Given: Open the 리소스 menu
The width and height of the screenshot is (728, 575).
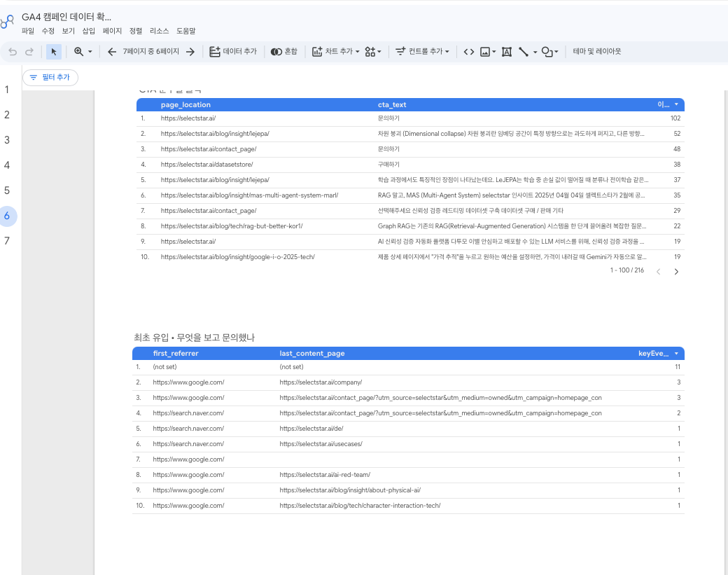Looking at the screenshot, I should [x=160, y=31].
